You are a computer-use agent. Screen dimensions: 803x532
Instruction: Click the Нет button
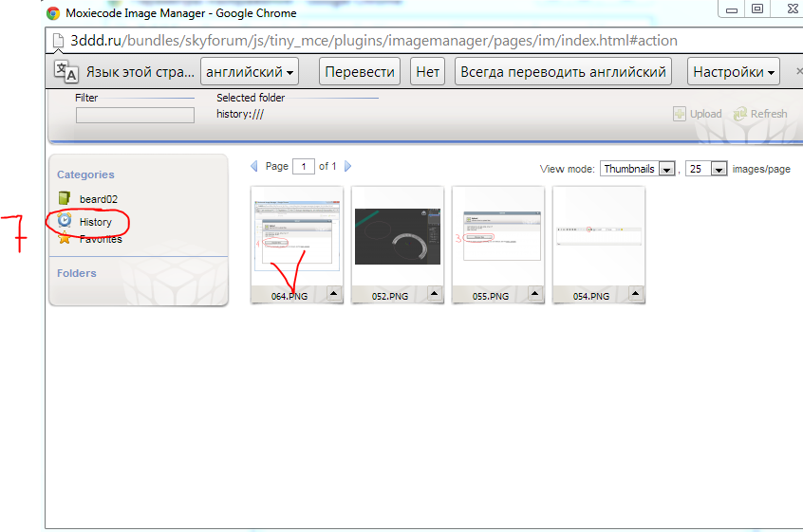coord(428,72)
